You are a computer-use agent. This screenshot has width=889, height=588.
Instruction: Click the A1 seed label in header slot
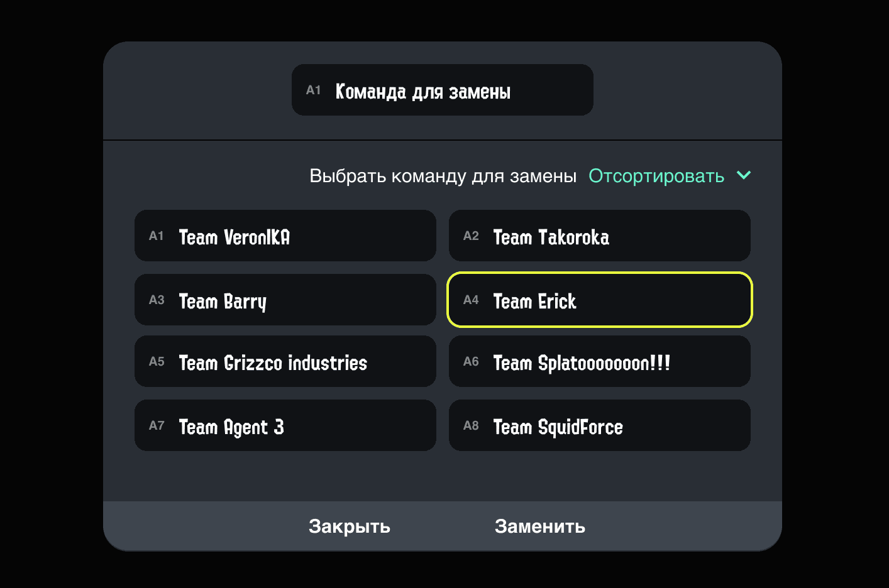coord(314,90)
